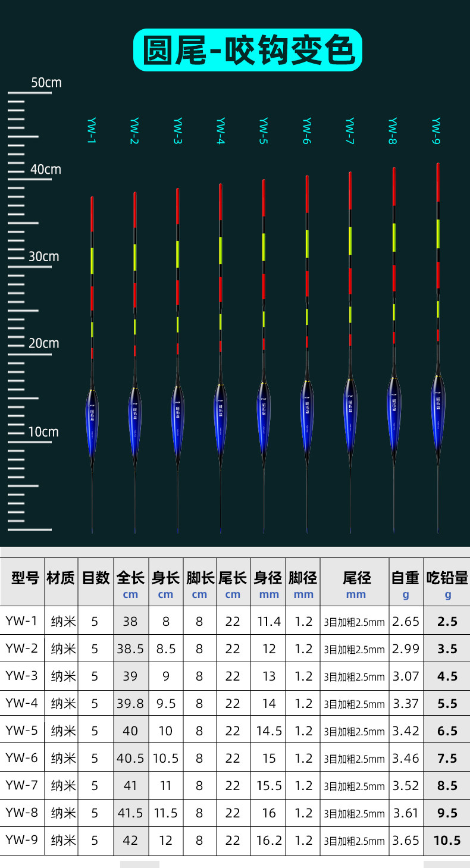This screenshot has width=470, height=868.
Task: Select the YW-1 model cell in the table
Action: pyautogui.click(x=21, y=621)
